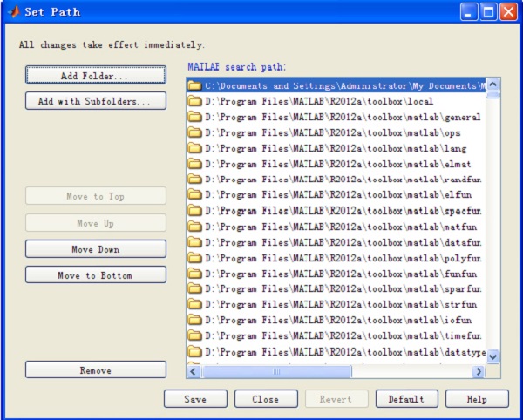Select path text ending in matlab\specfun
Viewport: 523px width, 420px height.
click(343, 211)
